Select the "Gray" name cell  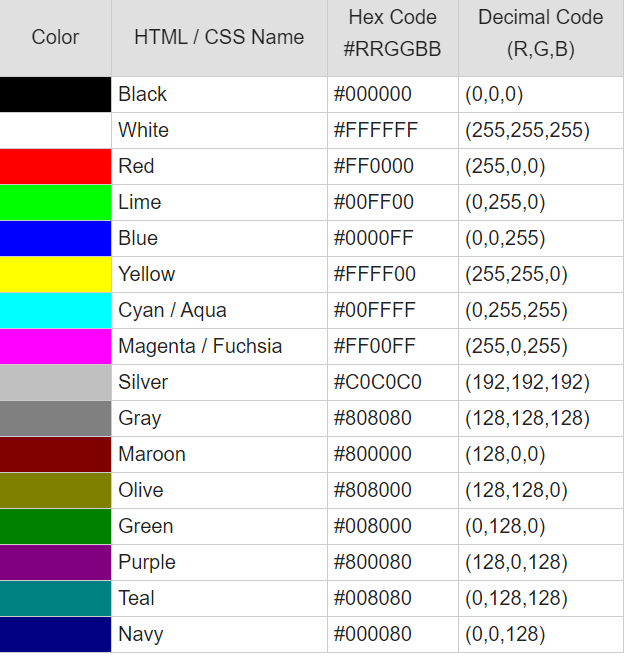(220, 418)
